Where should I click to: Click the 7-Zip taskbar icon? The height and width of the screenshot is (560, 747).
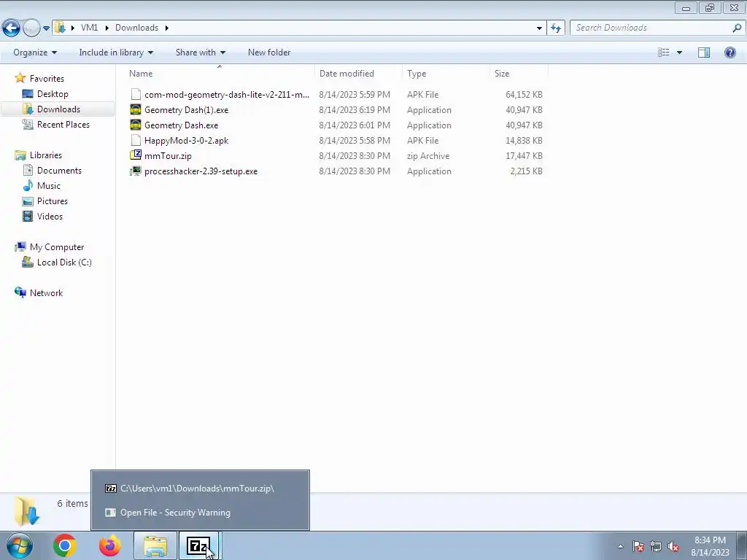[198, 545]
